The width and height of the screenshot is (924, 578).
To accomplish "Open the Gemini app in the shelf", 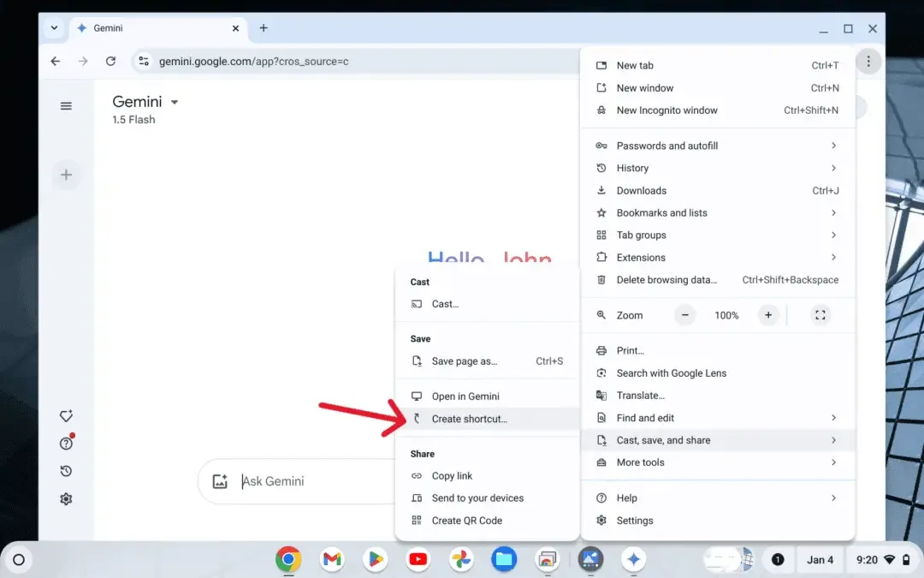I will coord(633,559).
